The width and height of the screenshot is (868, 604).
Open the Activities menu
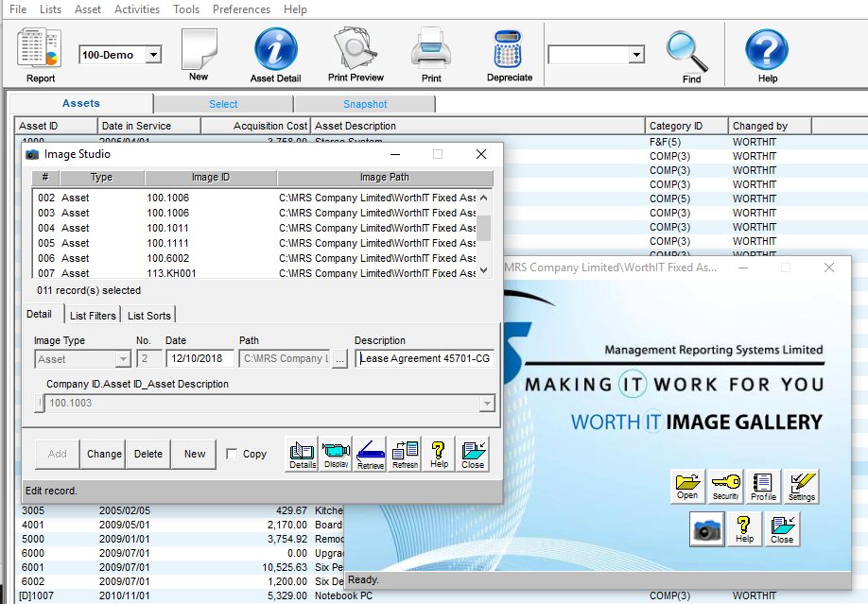point(137,9)
